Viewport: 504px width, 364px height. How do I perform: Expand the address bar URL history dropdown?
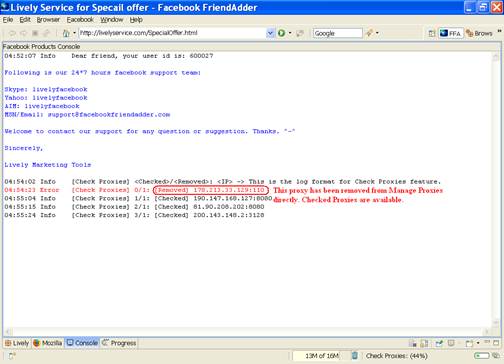click(x=270, y=33)
